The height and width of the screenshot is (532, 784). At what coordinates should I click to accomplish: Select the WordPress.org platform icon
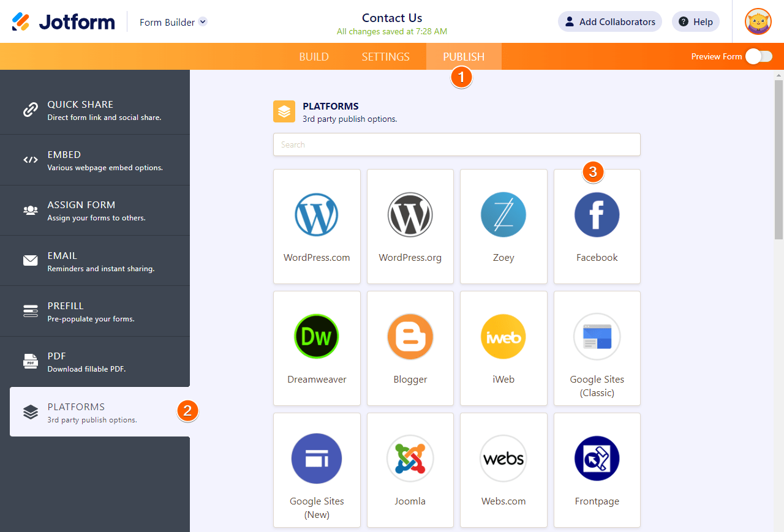(x=410, y=214)
